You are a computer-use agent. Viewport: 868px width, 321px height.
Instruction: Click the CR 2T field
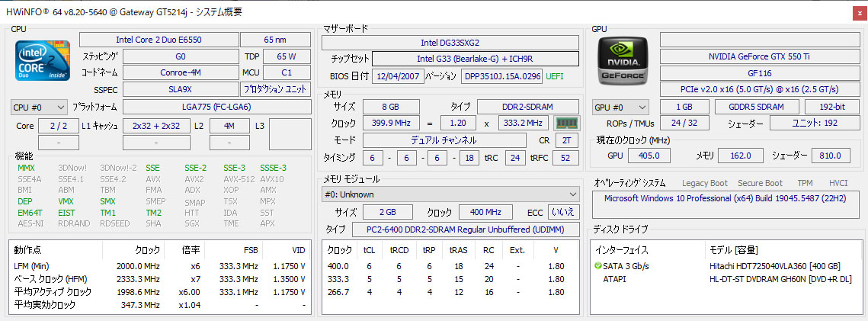(x=566, y=140)
